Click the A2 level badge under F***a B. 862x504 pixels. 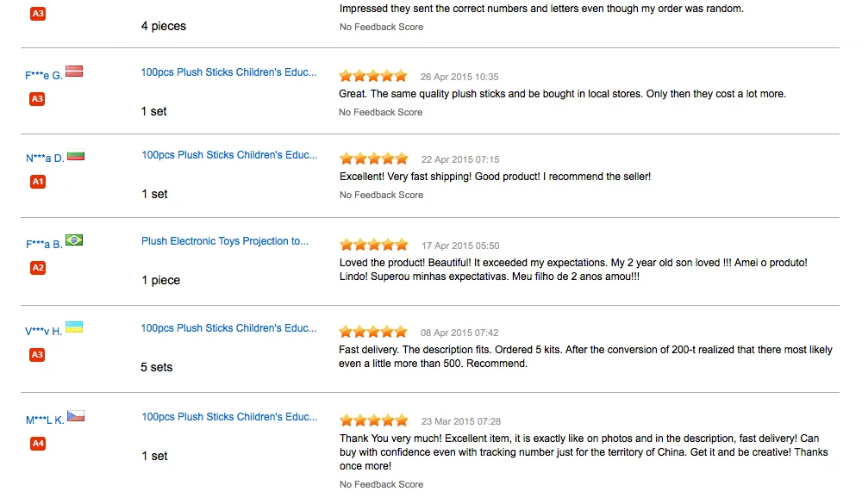[37, 268]
